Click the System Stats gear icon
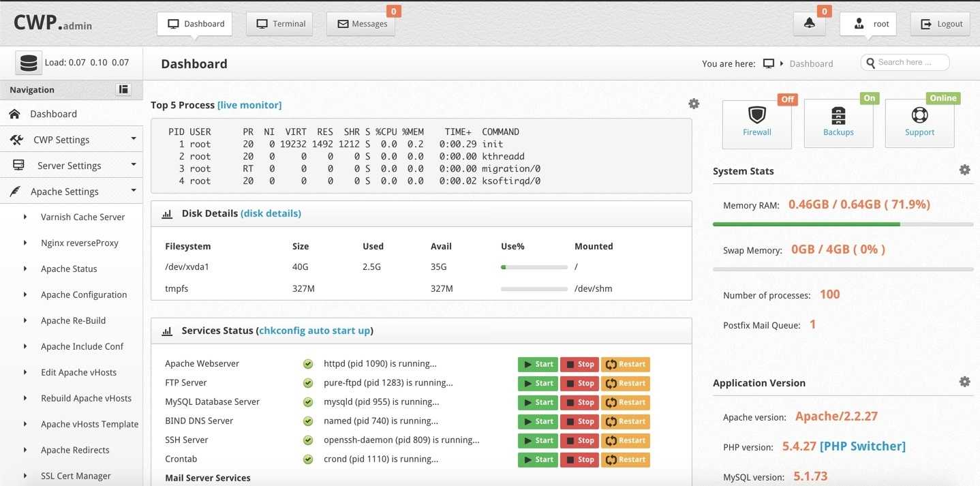 tap(964, 170)
